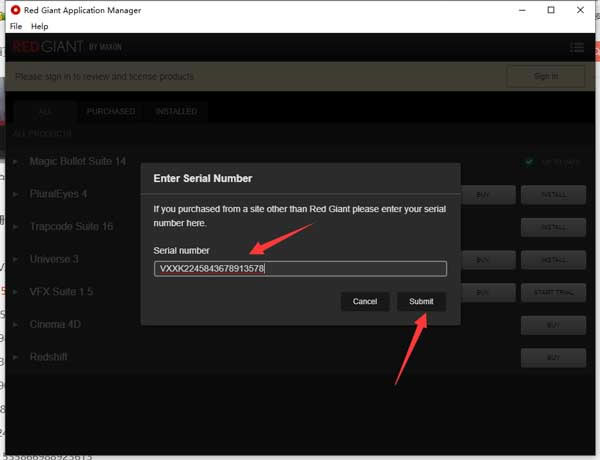Viewport: 600px width, 460px height.
Task: Click the Red Giant app icon in title bar
Action: click(15, 10)
